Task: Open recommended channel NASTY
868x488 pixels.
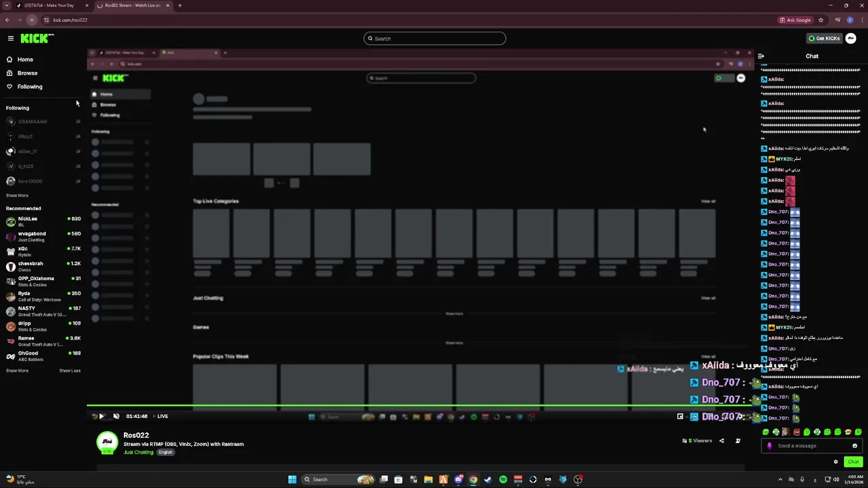Action: (43, 311)
